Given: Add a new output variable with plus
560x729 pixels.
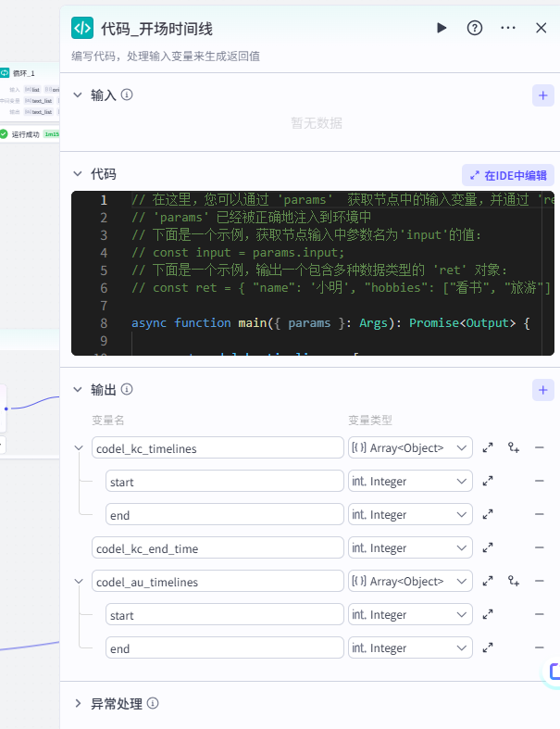Looking at the screenshot, I should tap(542, 390).
